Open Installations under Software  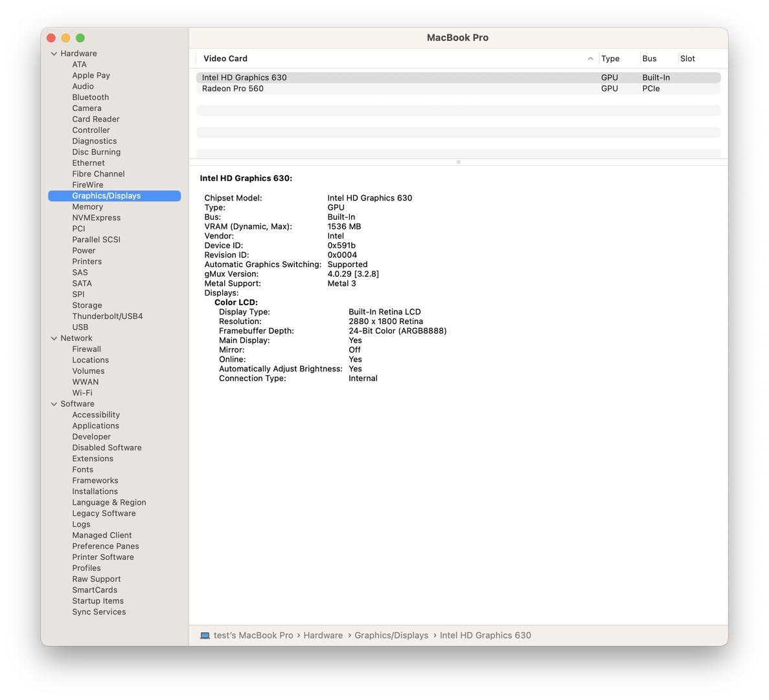point(95,491)
